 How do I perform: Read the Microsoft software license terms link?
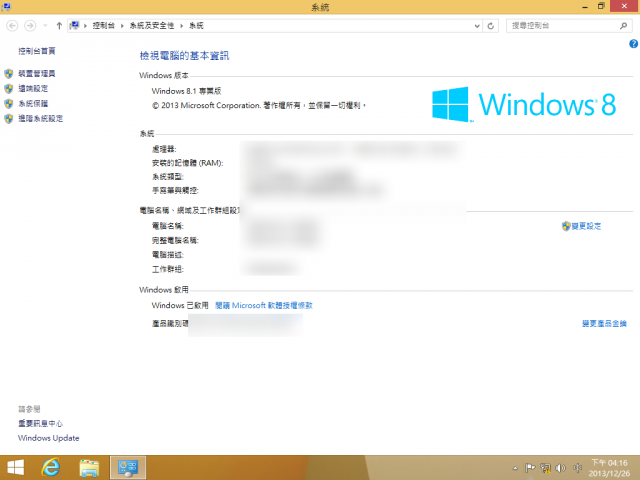tap(264, 305)
